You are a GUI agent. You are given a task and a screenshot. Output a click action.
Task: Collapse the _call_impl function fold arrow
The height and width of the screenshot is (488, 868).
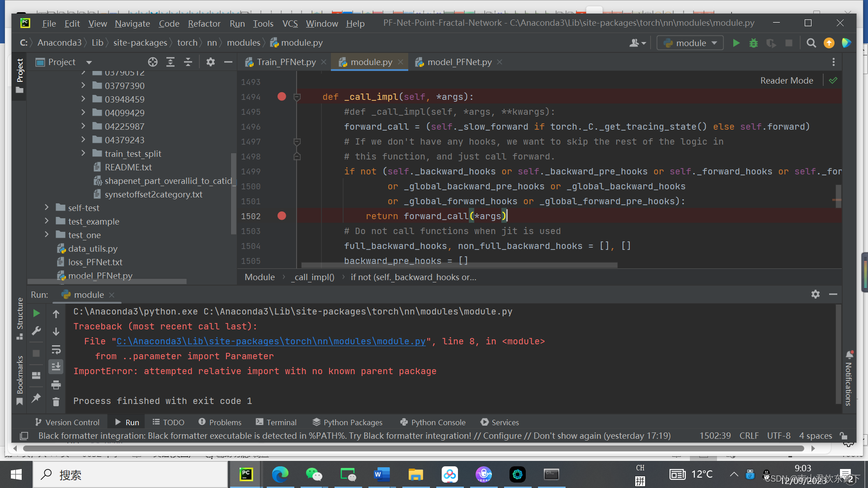(x=297, y=96)
